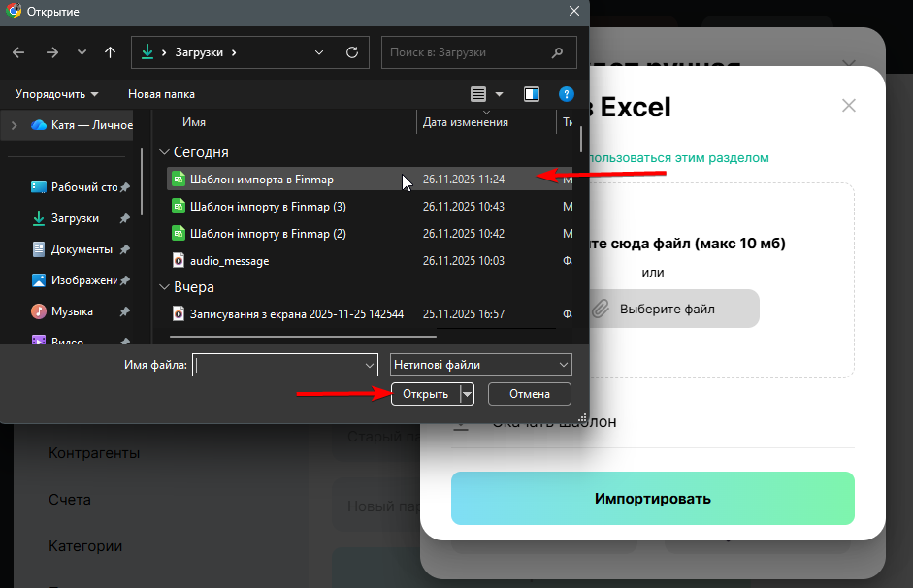Screen dimensions: 913x588
Task: Open the file dialog help icon
Action: point(568,94)
